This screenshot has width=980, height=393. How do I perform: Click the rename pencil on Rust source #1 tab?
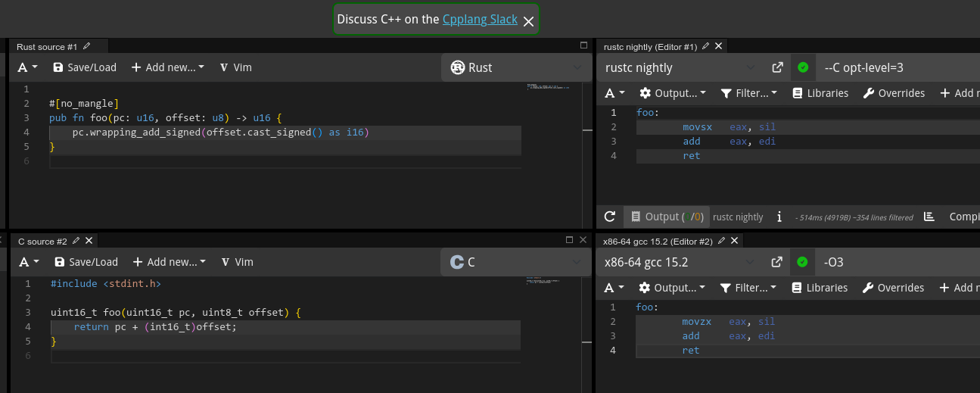tap(87, 47)
